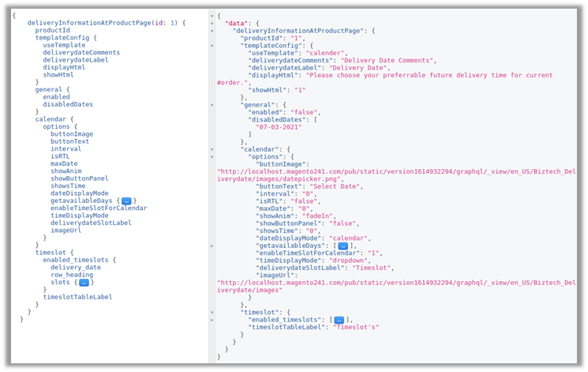Click the "07-03-2021" disabled date value

tap(278, 126)
